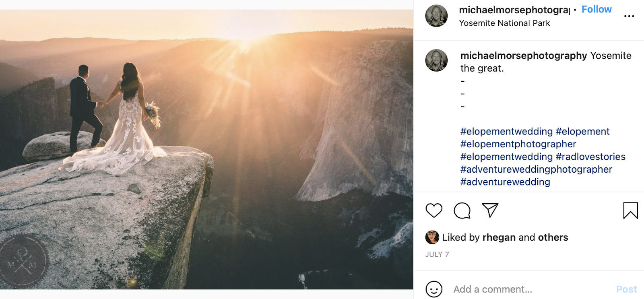
Task: Click the caption profile avatar
Action: coord(436,60)
